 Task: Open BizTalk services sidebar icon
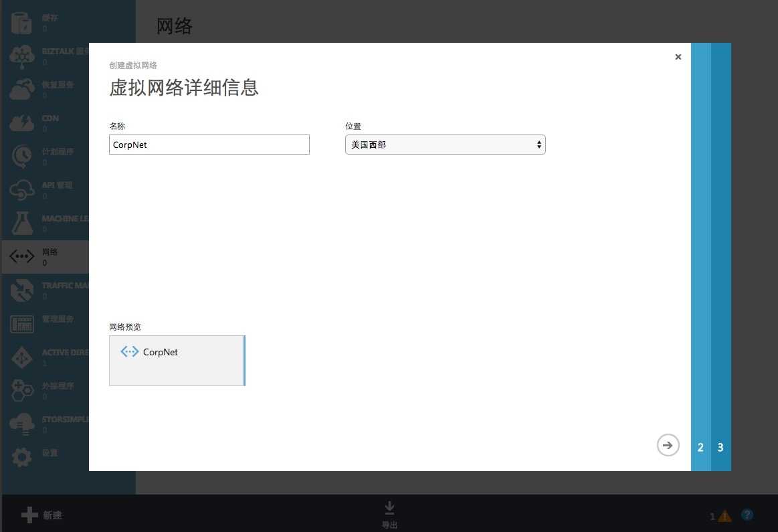point(22,56)
